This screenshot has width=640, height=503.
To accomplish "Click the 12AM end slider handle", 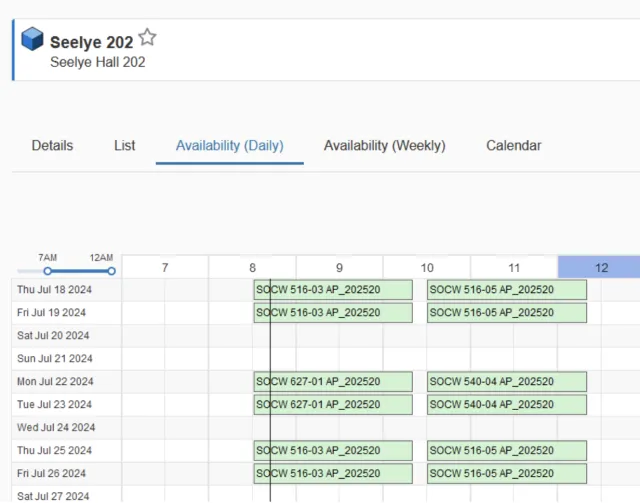I will pyautogui.click(x=111, y=271).
